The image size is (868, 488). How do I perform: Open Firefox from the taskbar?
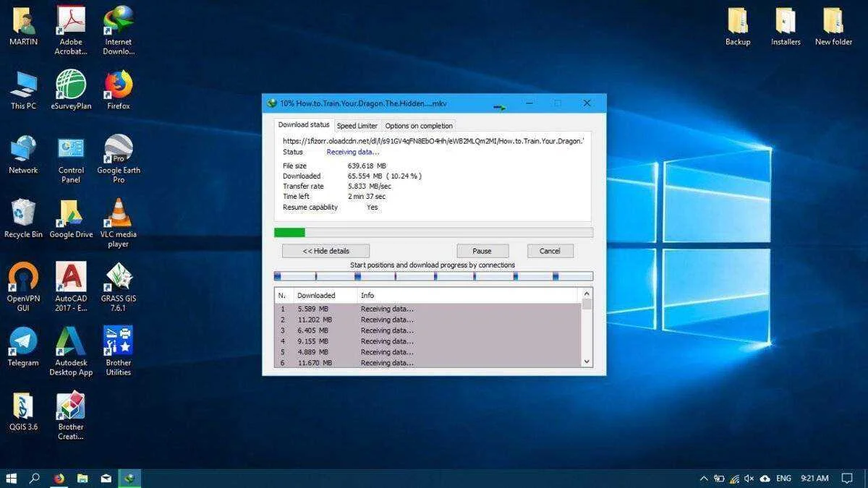coord(59,478)
